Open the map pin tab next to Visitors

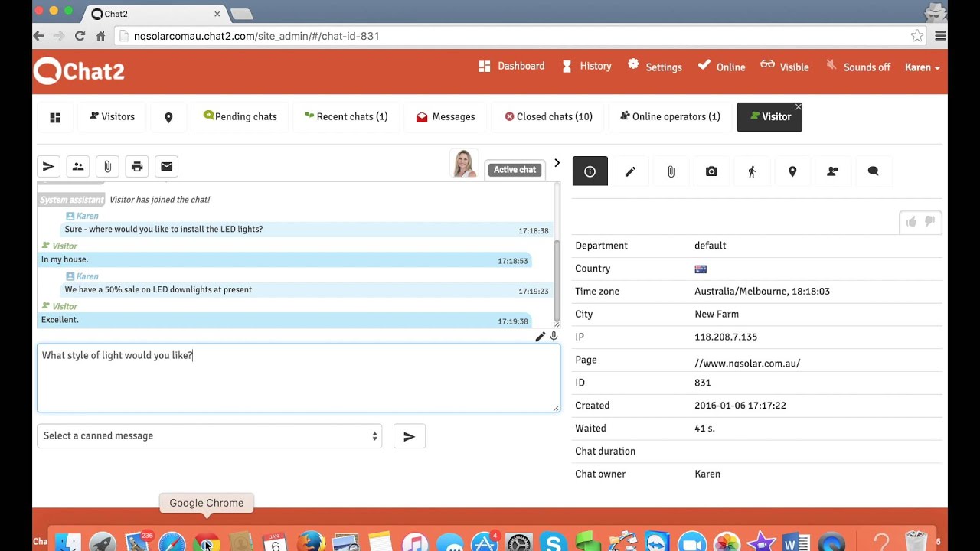pos(168,117)
